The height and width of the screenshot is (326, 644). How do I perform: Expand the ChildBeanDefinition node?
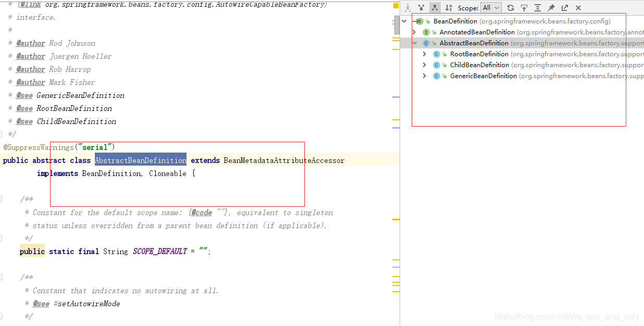coord(425,65)
